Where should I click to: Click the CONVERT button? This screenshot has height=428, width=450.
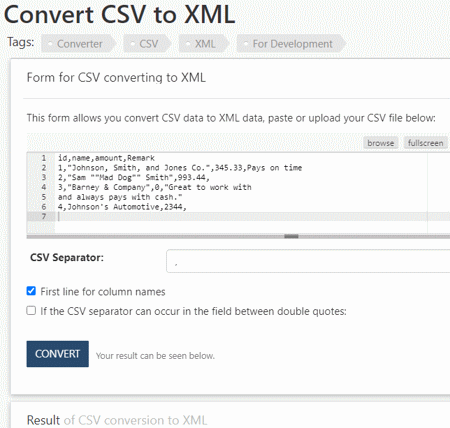[x=58, y=354]
